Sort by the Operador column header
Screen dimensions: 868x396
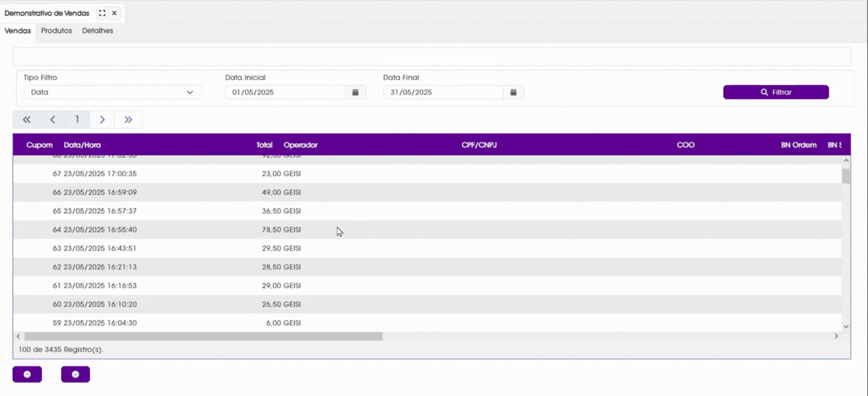[301, 145]
